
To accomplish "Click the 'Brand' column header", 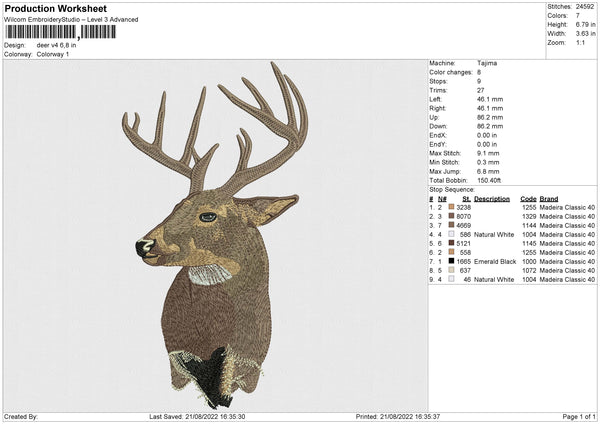I will (549, 199).
